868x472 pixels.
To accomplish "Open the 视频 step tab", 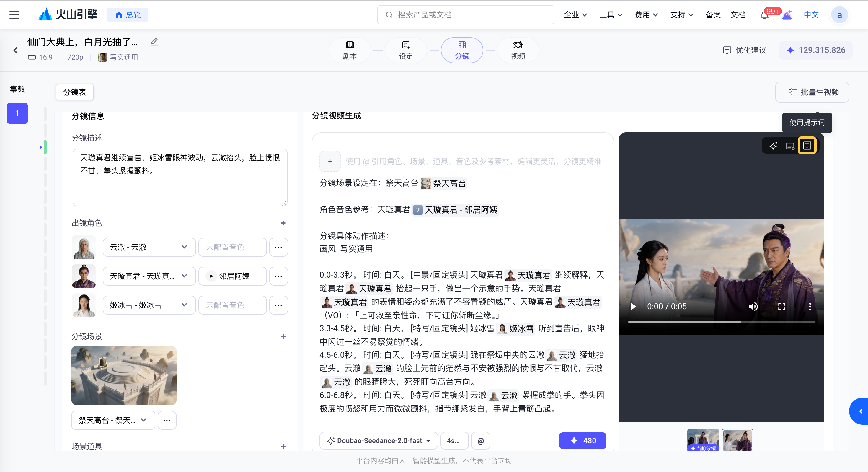I will 518,50.
